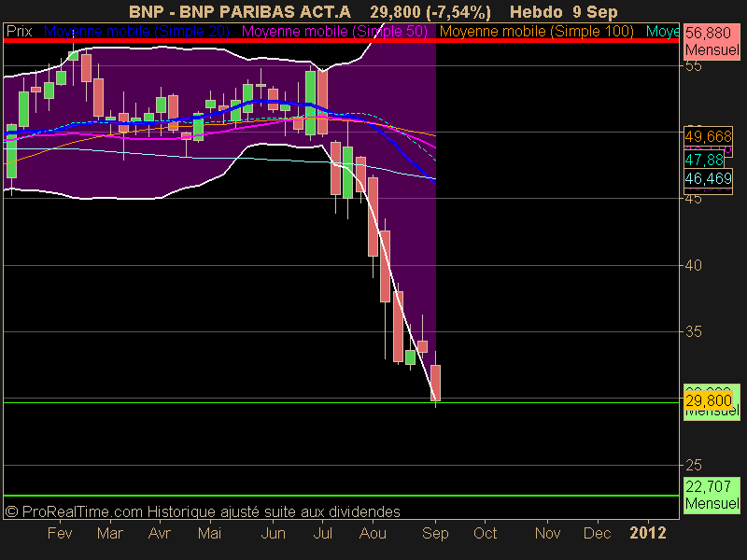Click the 56,880 Mensuel resistance label
747x560 pixels.
[x=712, y=41]
